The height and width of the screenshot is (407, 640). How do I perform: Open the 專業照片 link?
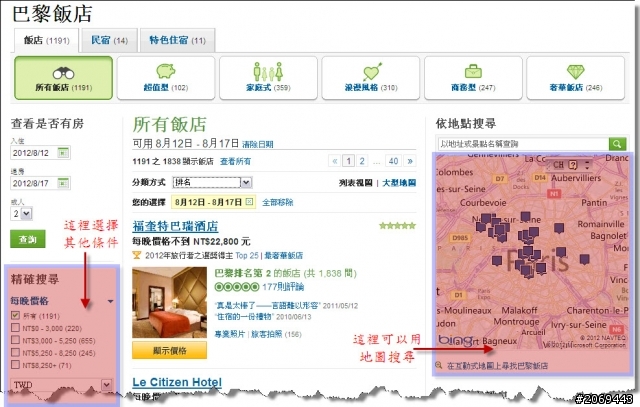pyautogui.click(x=230, y=334)
